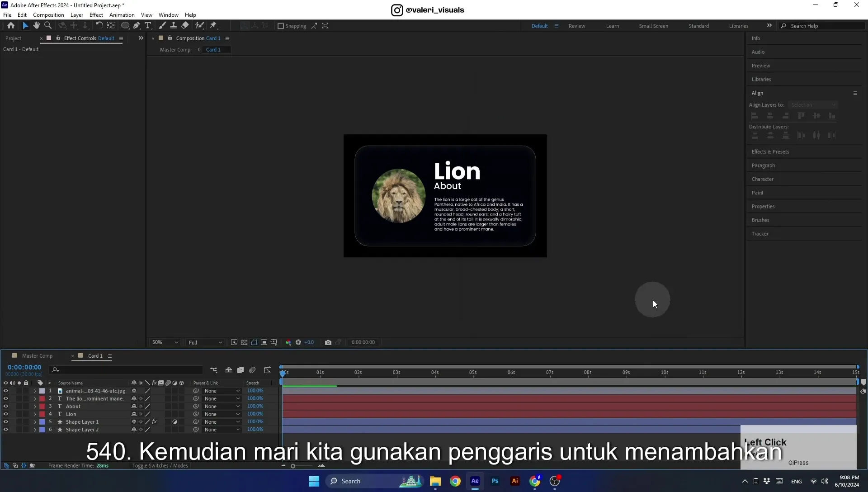Viewport: 868px width, 492px height.
Task: Select the Ellipse shape tool
Action: 125,26
